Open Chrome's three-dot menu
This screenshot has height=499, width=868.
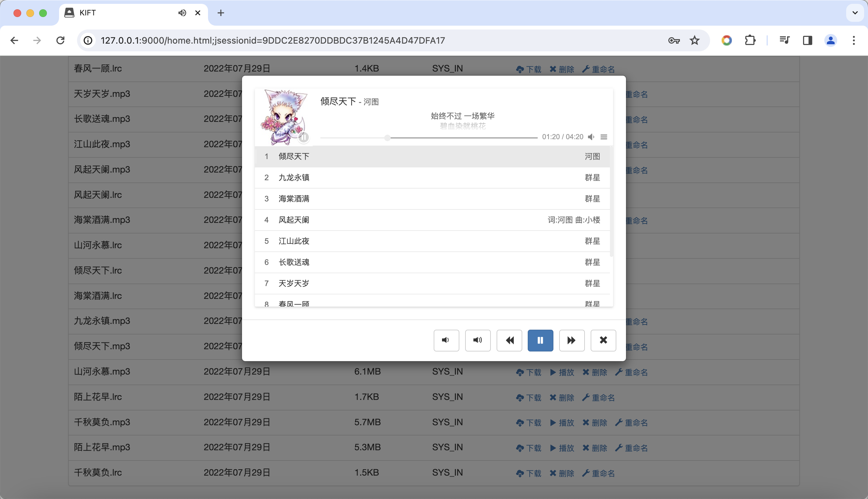(854, 40)
